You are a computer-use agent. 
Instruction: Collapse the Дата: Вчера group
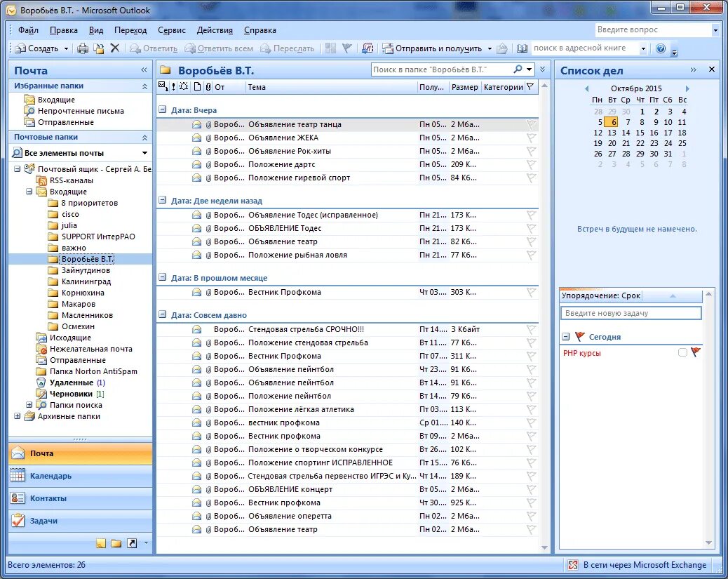coord(163,109)
